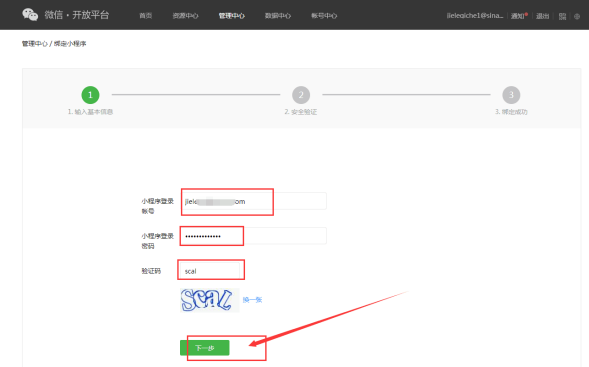Select step 3 gray circle
Viewport: 589px width, 367px height.
[x=511, y=95]
